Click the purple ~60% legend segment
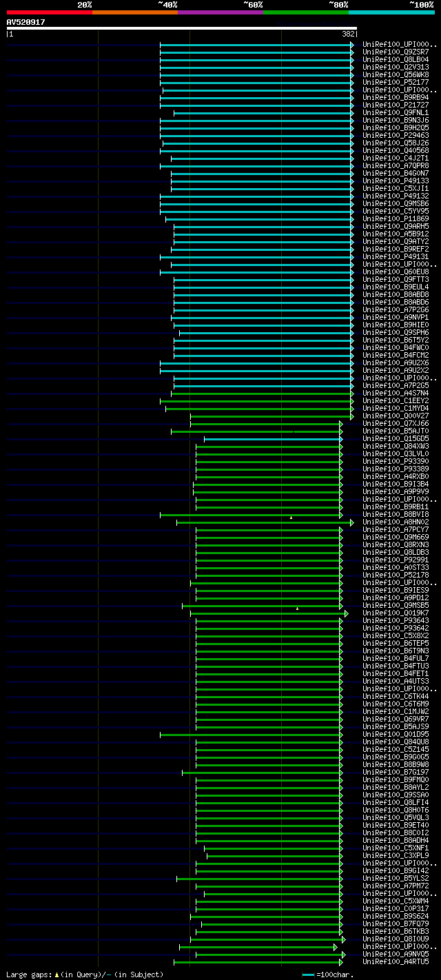441x980 pixels. [x=220, y=12]
